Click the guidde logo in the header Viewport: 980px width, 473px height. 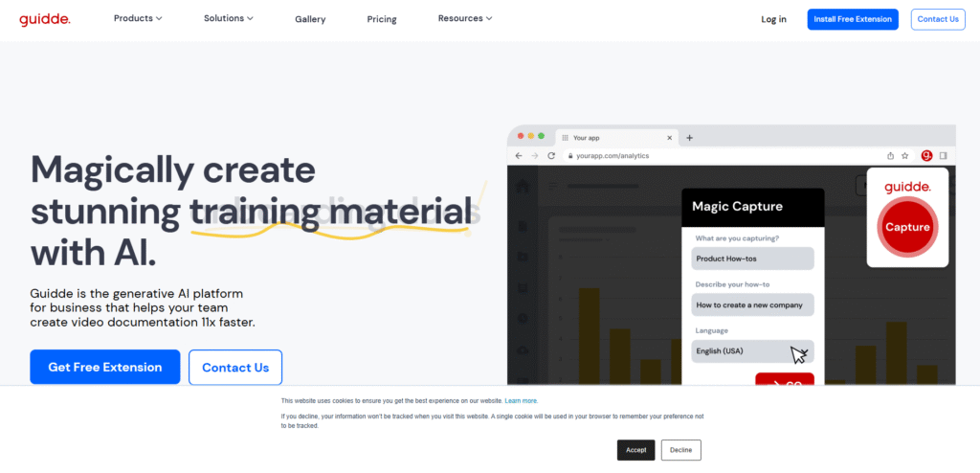[x=46, y=19]
